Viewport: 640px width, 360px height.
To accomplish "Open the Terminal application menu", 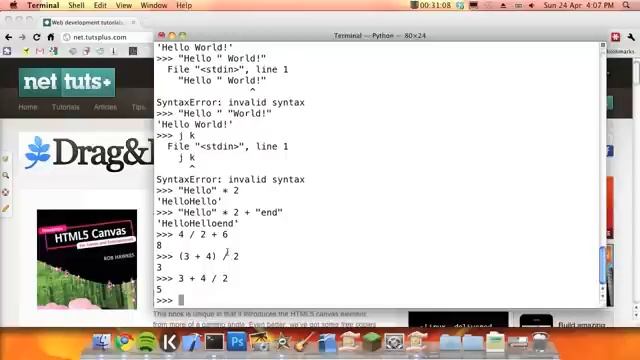I will pos(43,5).
